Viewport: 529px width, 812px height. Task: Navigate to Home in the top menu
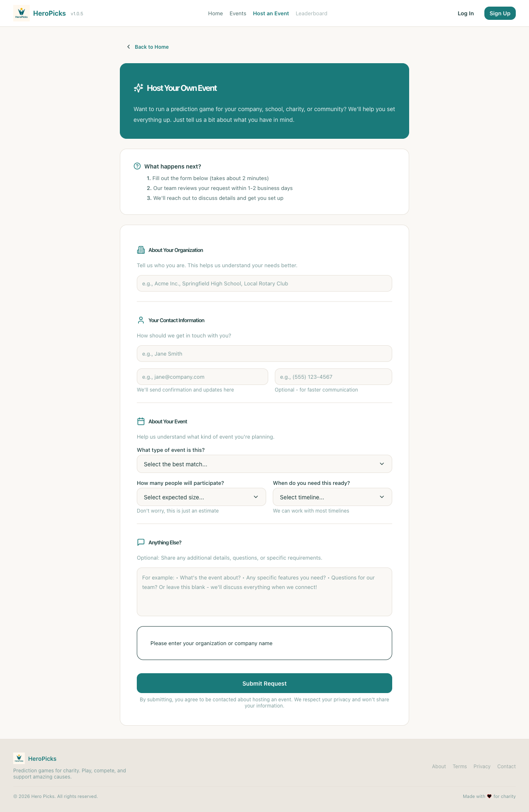215,14
